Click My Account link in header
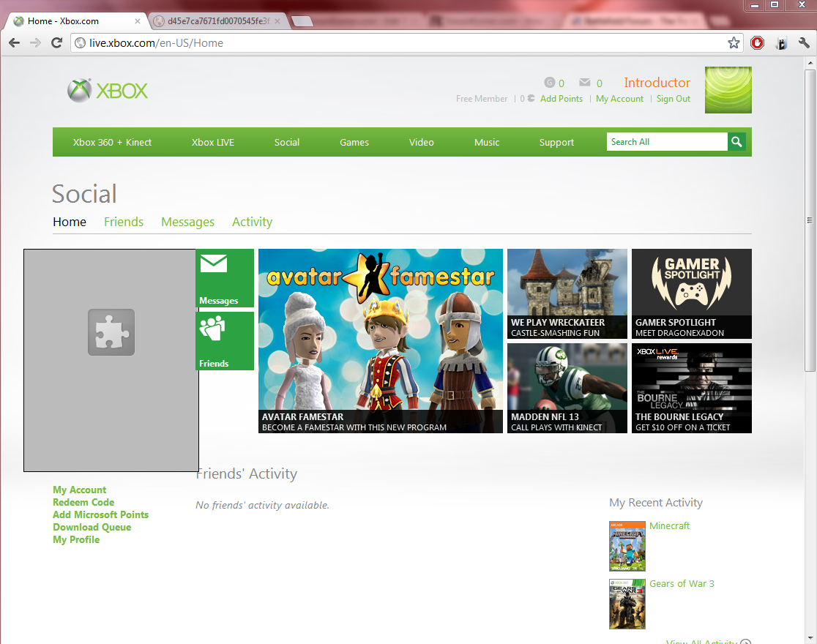 [x=619, y=99]
